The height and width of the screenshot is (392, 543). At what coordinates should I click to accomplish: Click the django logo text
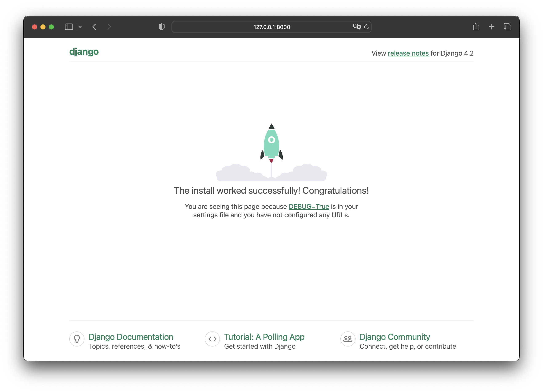(84, 52)
